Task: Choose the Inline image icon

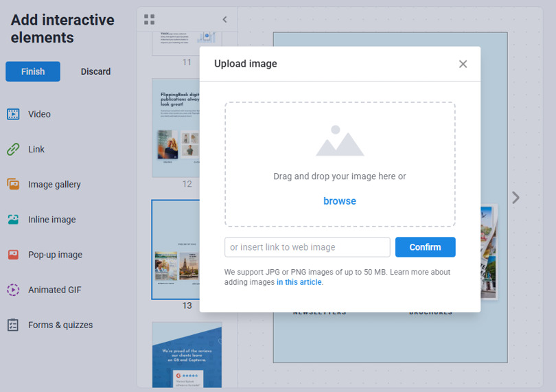Action: pyautogui.click(x=13, y=220)
